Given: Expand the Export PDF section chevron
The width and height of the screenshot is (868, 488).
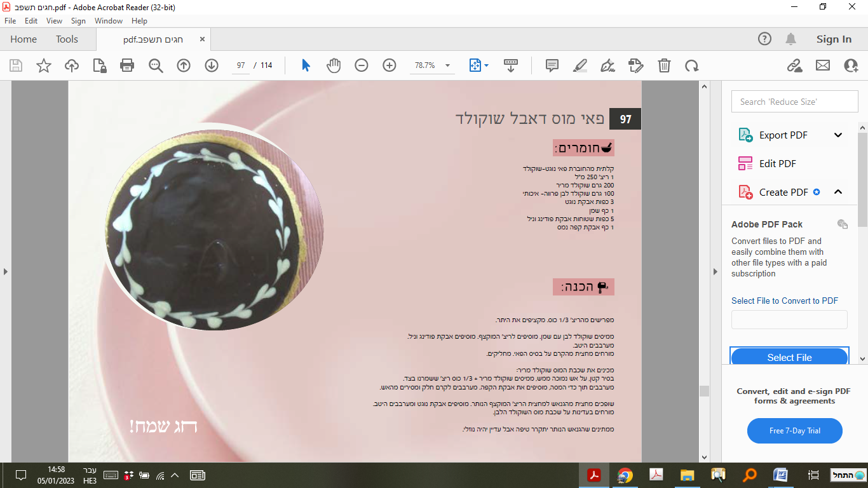Looking at the screenshot, I should pyautogui.click(x=838, y=135).
